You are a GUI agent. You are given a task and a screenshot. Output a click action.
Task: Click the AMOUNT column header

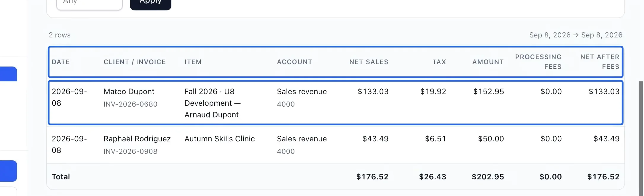(488, 62)
